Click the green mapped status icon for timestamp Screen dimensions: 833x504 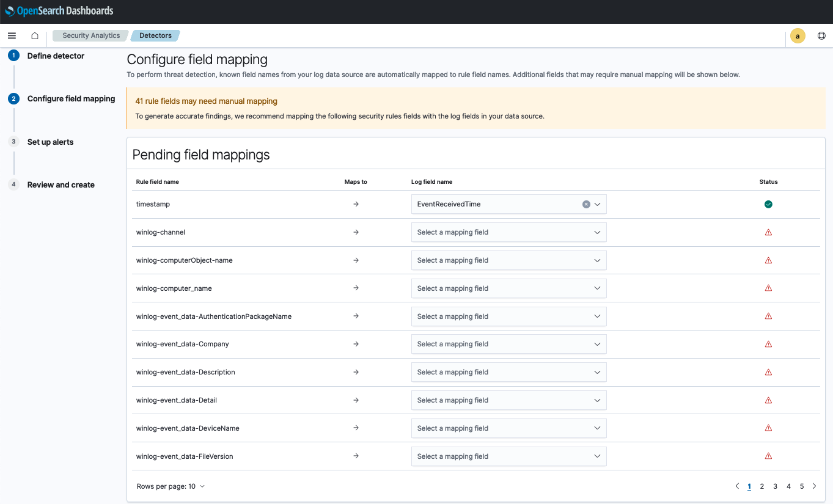click(768, 204)
